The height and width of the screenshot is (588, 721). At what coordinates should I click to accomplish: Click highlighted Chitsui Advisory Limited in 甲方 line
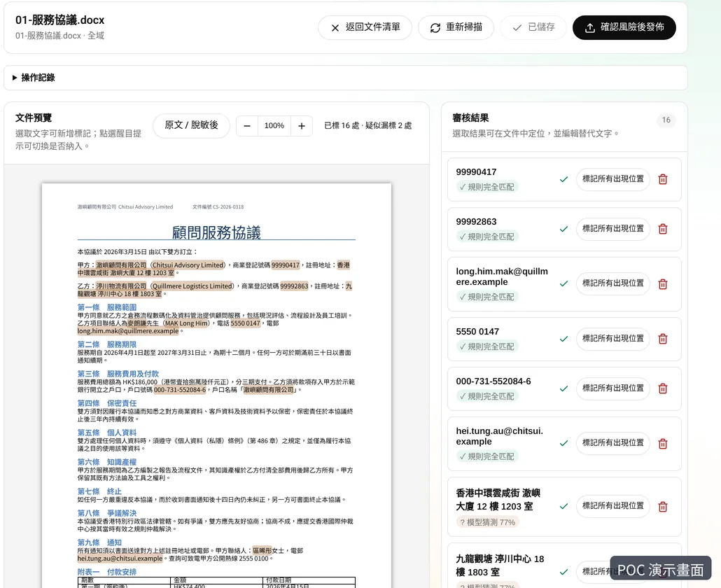tap(188, 265)
